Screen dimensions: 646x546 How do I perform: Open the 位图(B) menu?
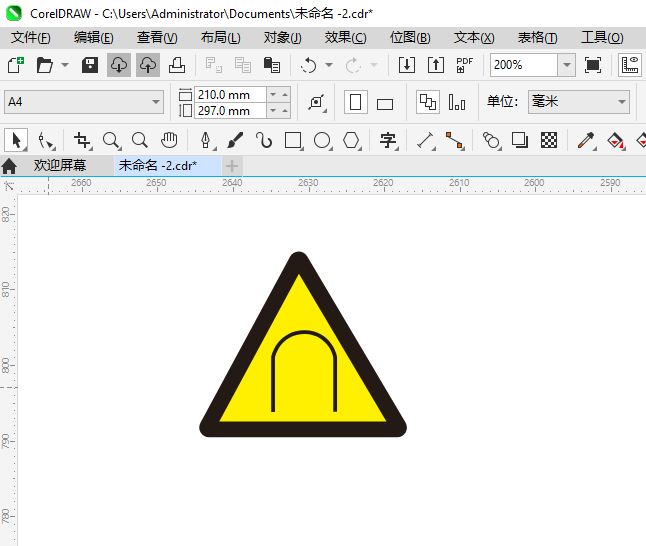(410, 37)
